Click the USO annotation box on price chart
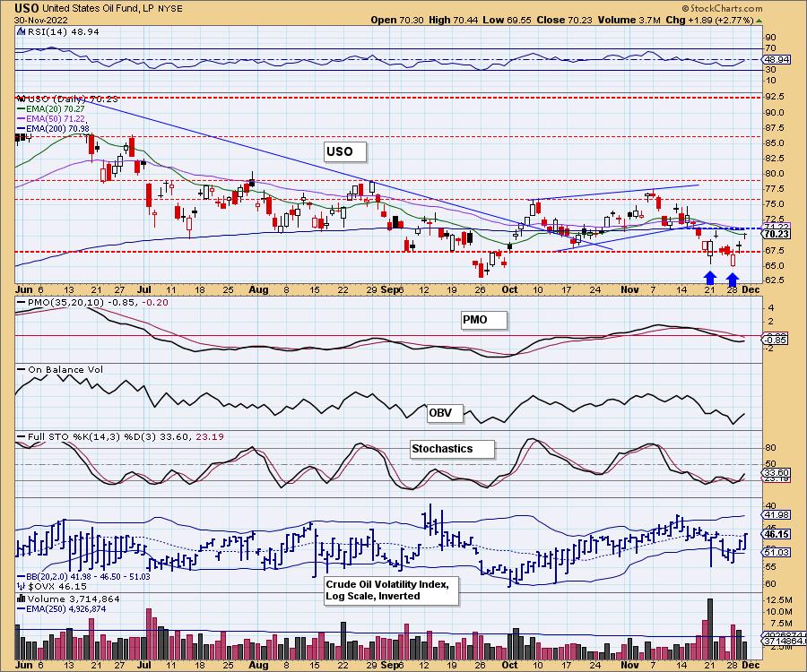This screenshot has height=672, width=807. (345, 151)
